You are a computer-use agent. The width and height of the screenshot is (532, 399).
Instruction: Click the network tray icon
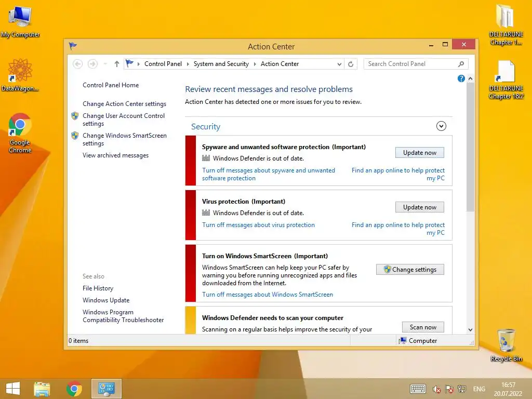click(x=462, y=389)
